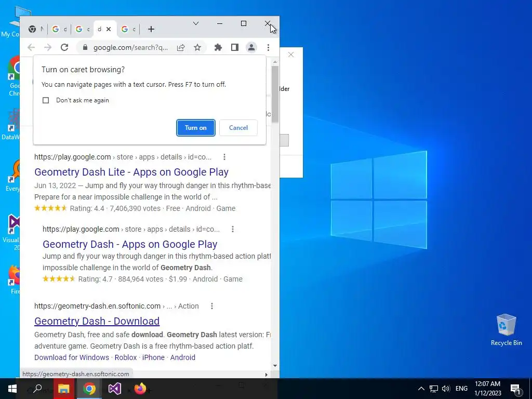Click the Chrome taskbar icon
The width and height of the screenshot is (532, 399).
(x=89, y=389)
